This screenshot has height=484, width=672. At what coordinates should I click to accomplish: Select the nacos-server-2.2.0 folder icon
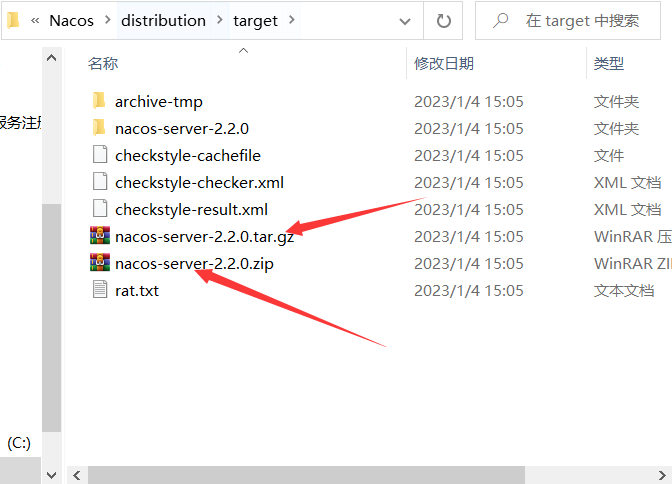coord(99,128)
